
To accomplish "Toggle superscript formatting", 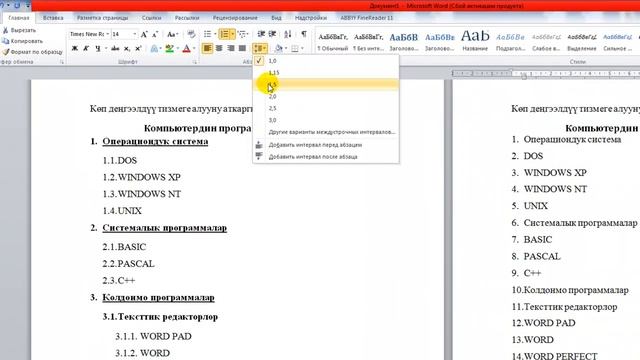I will pyautogui.click(x=138, y=49).
